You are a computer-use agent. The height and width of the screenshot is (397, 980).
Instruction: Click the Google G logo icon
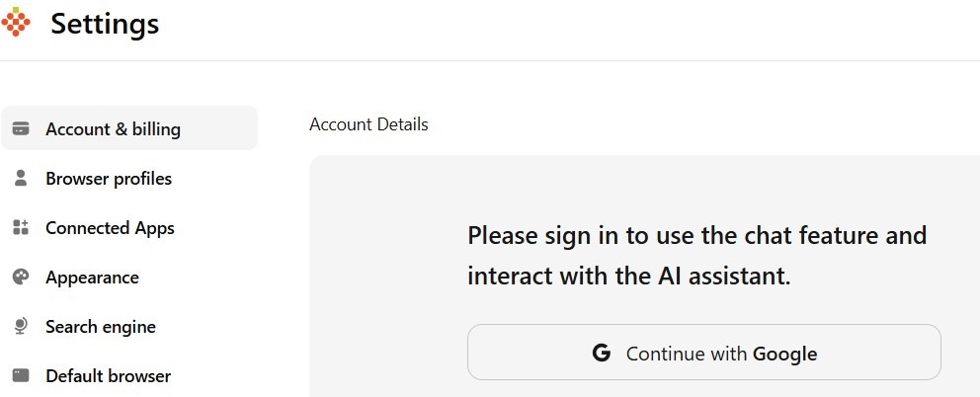[601, 354]
